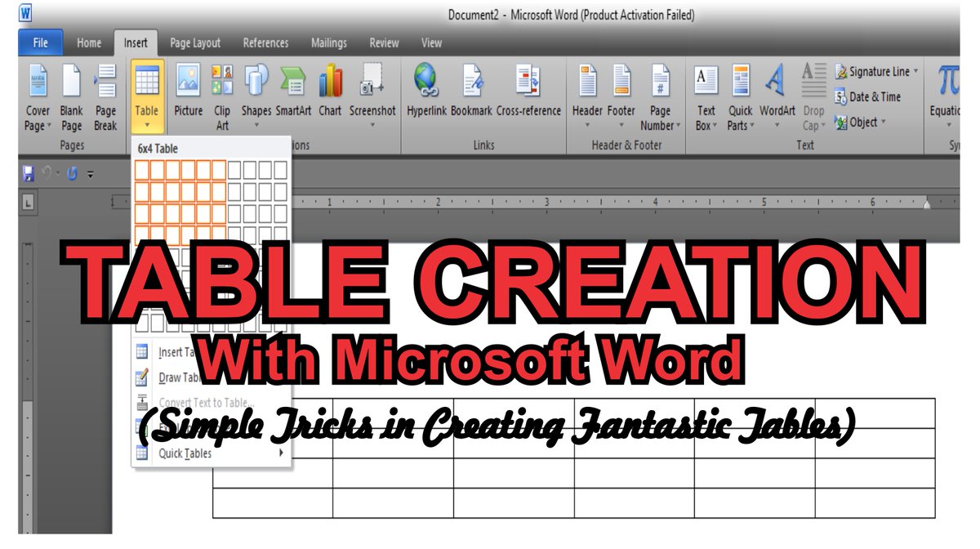This screenshot has width=980, height=549.
Task: Save document from Quick Access Toolbar
Action: (29, 174)
